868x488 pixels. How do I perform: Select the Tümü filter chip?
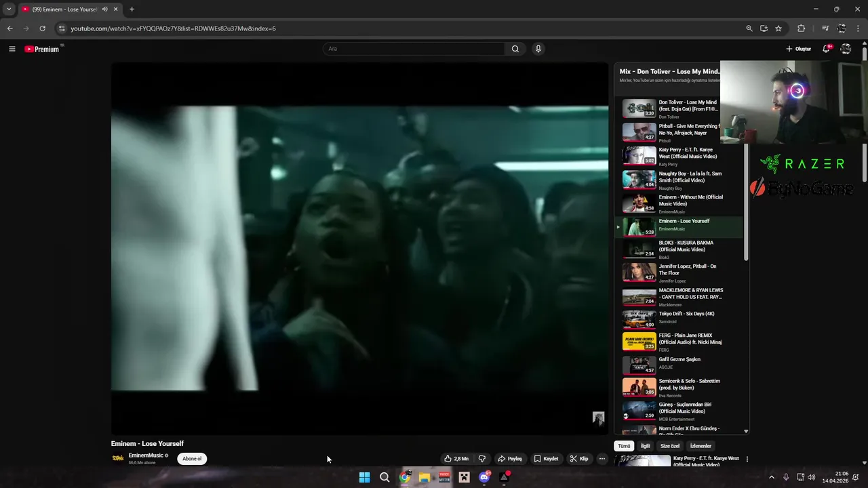[624, 446]
